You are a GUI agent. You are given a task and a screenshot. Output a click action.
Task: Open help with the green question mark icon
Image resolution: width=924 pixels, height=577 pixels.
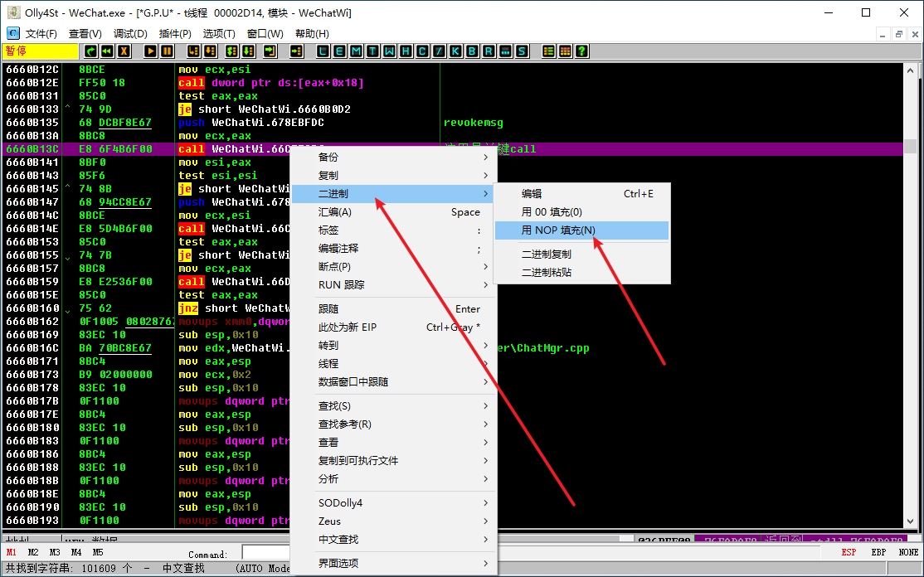[581, 51]
